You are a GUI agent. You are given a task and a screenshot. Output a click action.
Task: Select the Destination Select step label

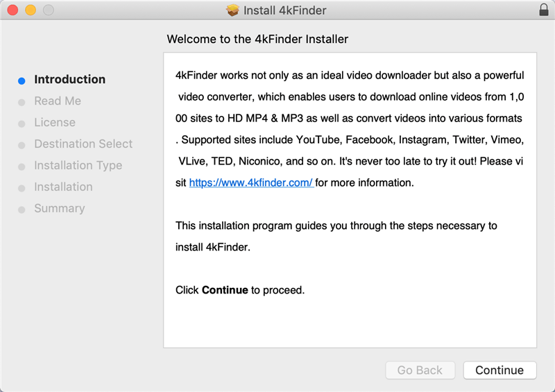[x=83, y=144]
